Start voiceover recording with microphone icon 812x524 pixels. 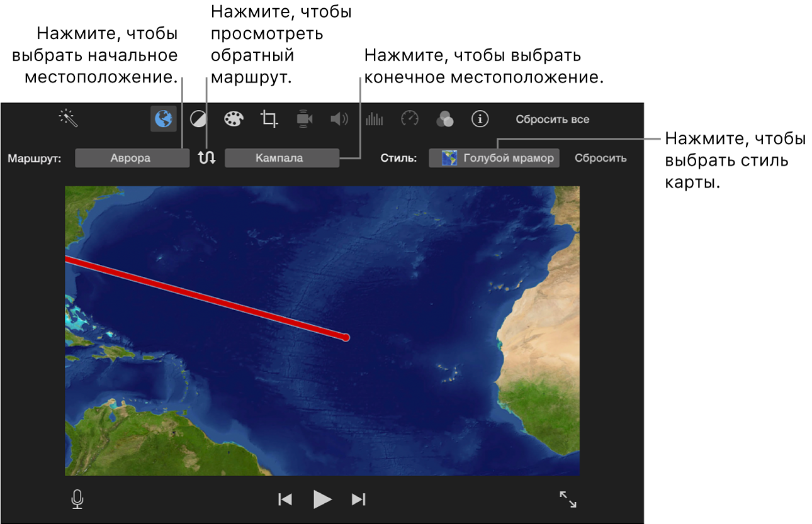coord(77,499)
